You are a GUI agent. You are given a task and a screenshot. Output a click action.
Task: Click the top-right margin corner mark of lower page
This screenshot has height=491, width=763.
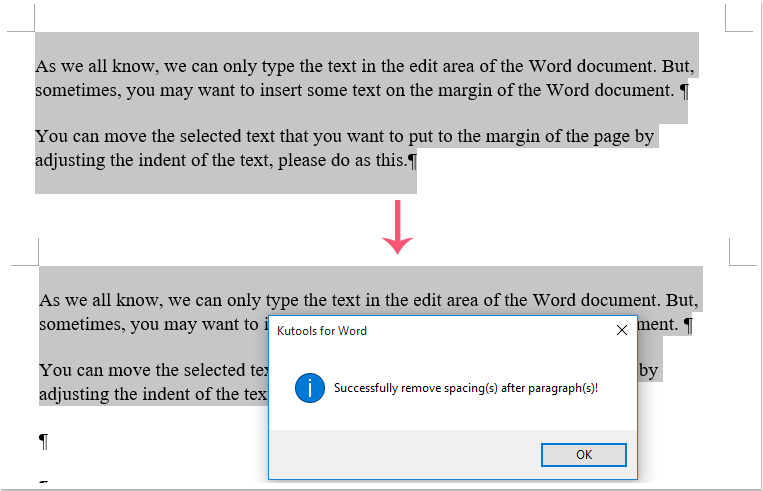(740, 253)
